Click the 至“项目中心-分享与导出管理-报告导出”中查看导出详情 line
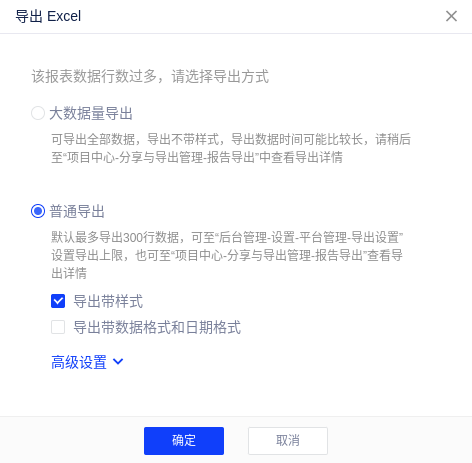Image resolution: width=472 pixels, height=463 pixels. click(x=197, y=157)
